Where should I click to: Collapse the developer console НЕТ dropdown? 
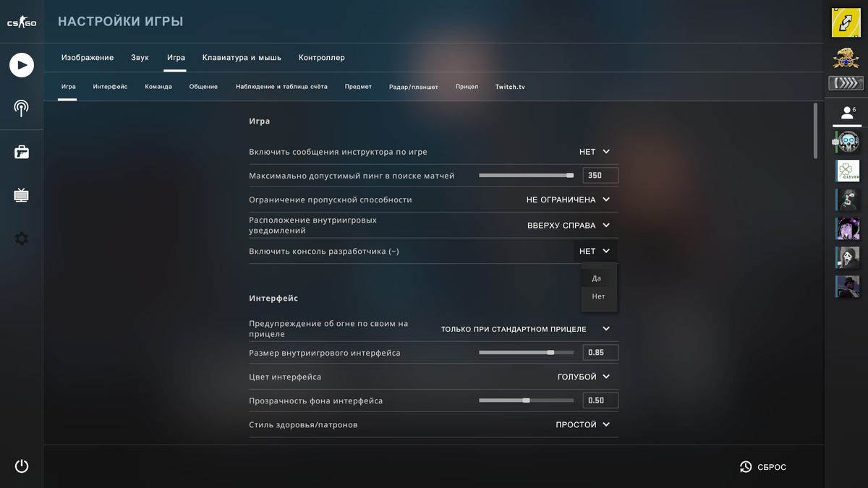pyautogui.click(x=595, y=251)
